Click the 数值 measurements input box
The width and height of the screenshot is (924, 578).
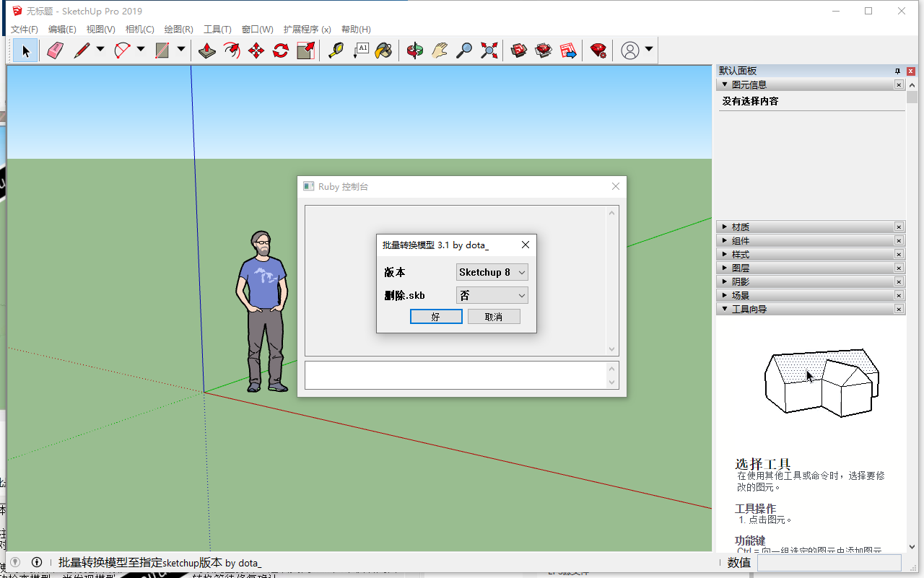pos(829,562)
